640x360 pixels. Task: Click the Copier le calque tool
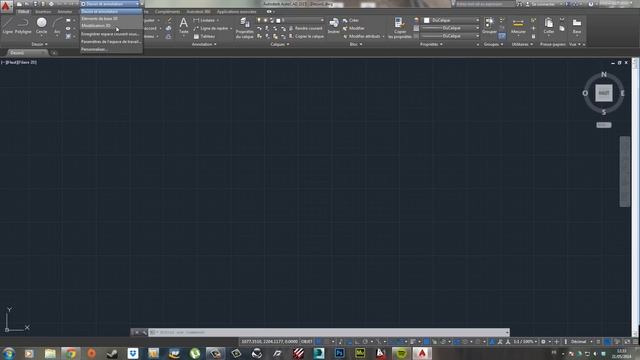(306, 36)
